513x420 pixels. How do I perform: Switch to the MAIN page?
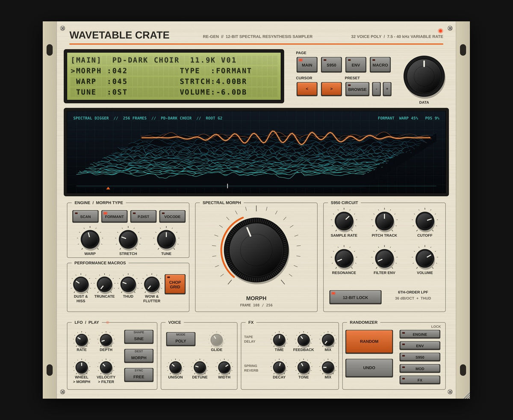point(307,65)
